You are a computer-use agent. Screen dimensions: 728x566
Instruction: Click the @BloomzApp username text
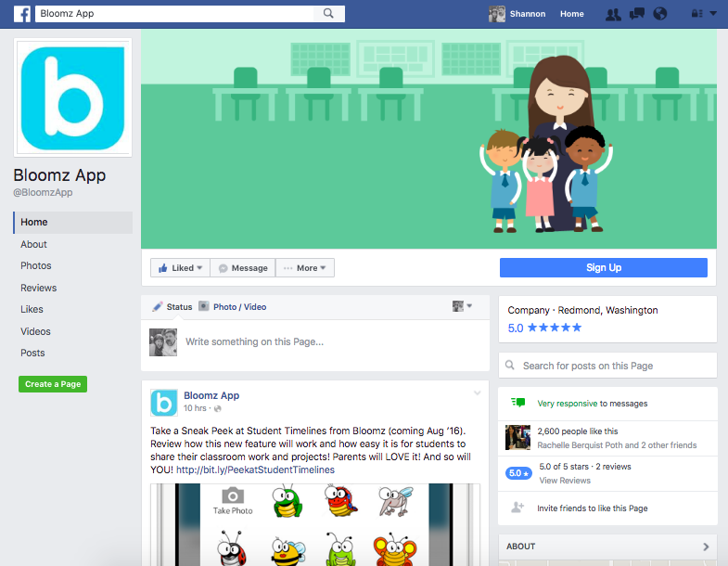click(43, 192)
